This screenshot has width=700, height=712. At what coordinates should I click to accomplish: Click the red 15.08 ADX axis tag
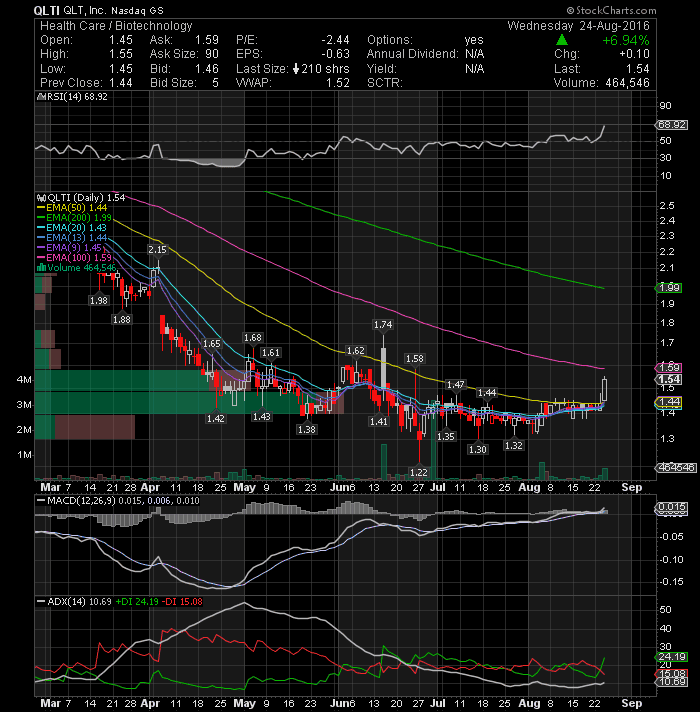click(672, 673)
